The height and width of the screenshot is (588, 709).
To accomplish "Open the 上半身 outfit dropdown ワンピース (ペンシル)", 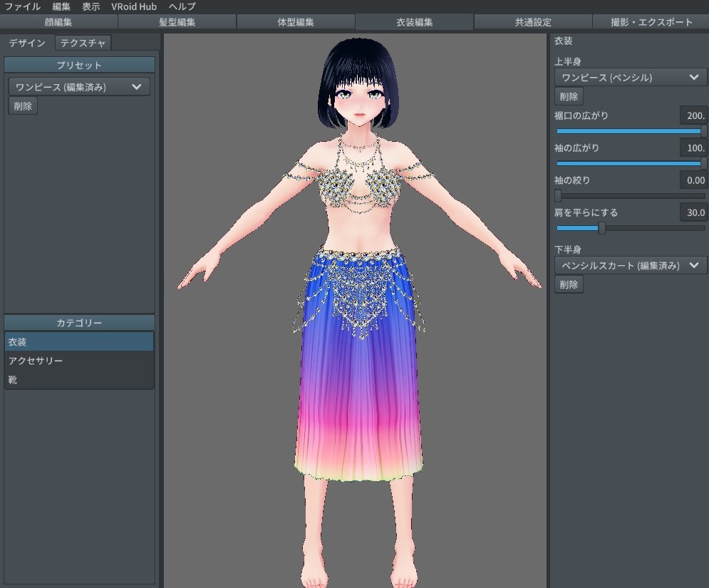I will (x=630, y=77).
